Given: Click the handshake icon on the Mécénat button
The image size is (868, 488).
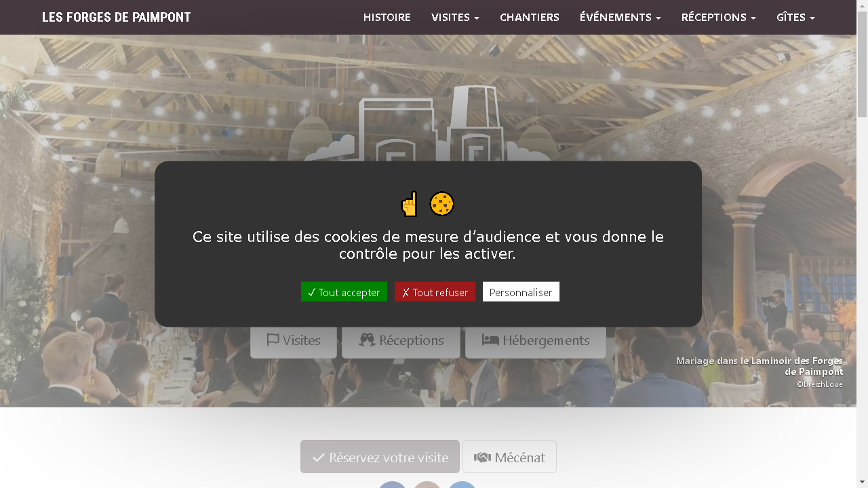Looking at the screenshot, I should (482, 457).
